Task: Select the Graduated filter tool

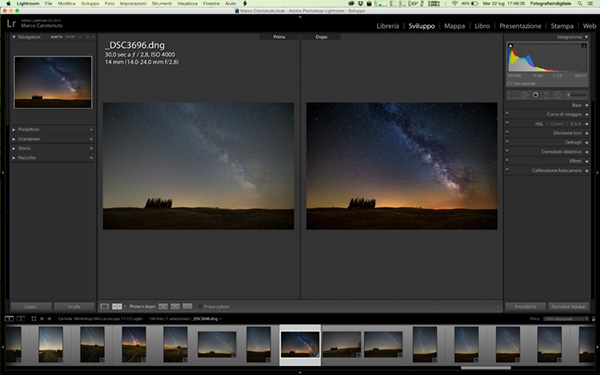Action: coord(546,95)
